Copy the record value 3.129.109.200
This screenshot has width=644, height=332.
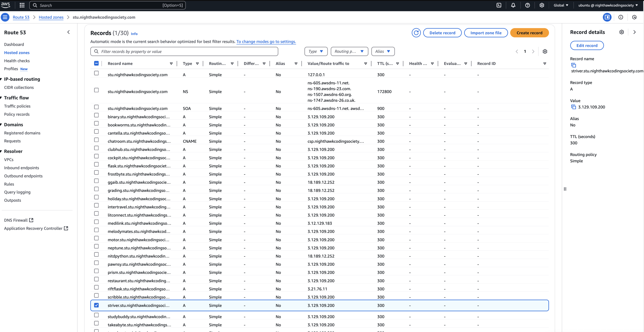click(x=574, y=107)
